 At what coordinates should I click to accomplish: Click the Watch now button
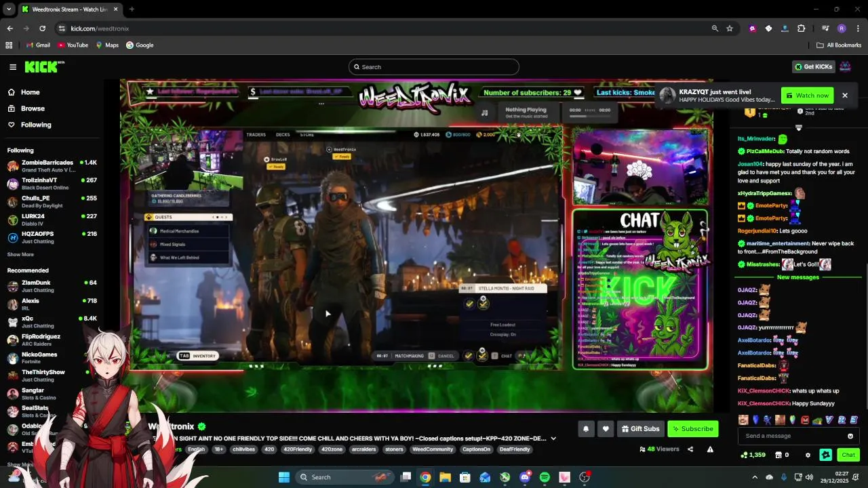(807, 96)
